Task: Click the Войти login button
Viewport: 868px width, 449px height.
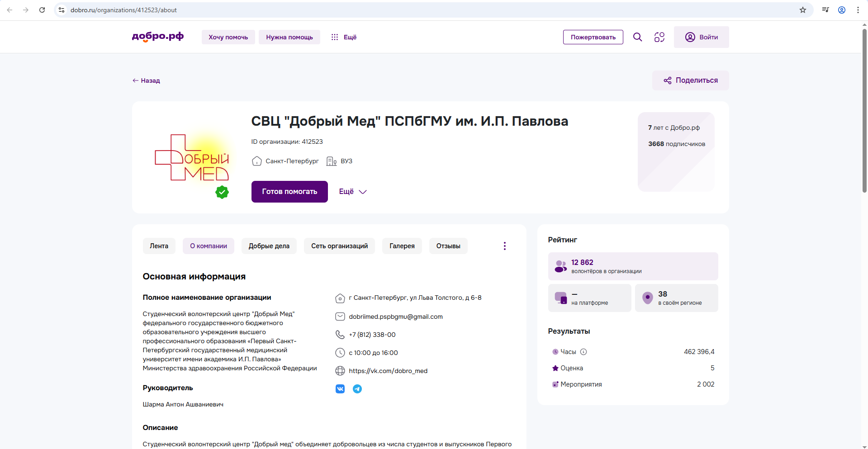Action: point(702,37)
